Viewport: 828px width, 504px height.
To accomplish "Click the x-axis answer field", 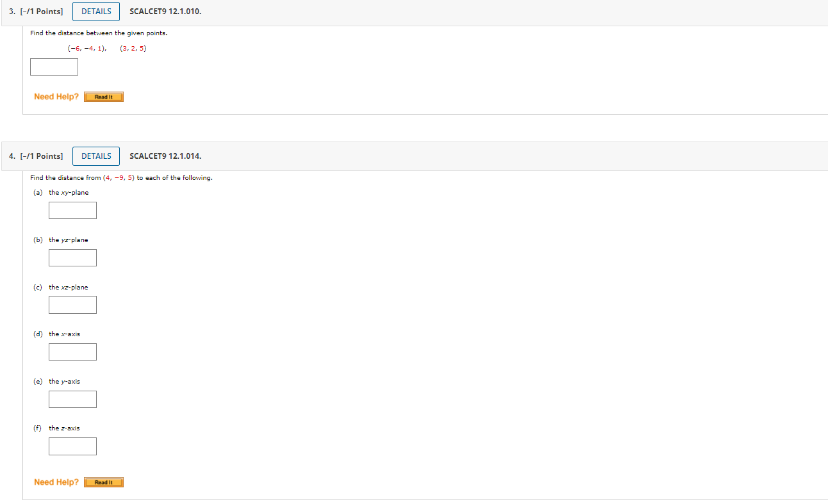I will [73, 352].
